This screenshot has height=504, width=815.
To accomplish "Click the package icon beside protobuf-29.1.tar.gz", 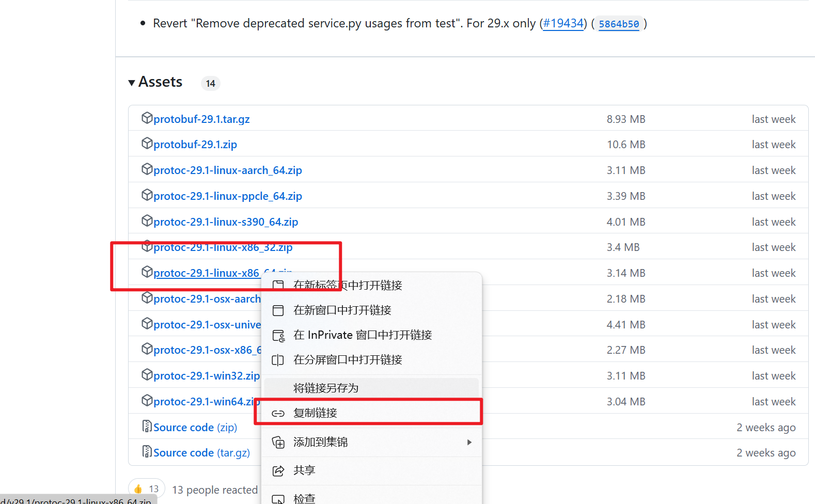I will (x=147, y=118).
